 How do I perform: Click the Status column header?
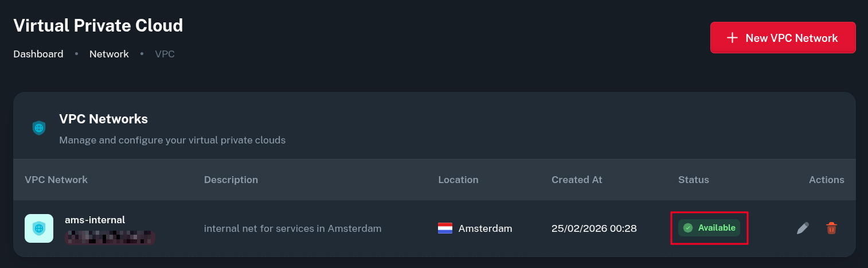[x=693, y=180]
